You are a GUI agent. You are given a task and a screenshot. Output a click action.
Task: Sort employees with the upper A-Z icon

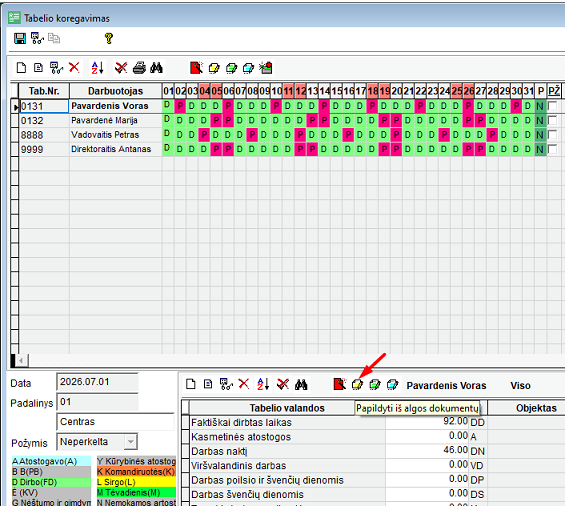point(98,68)
